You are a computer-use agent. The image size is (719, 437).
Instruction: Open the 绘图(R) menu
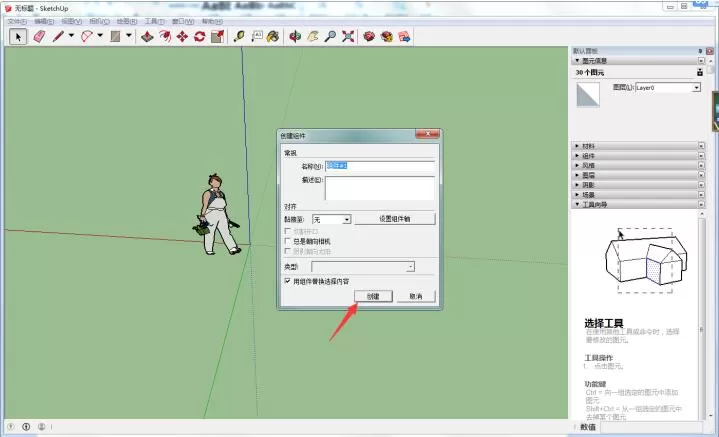pos(127,22)
